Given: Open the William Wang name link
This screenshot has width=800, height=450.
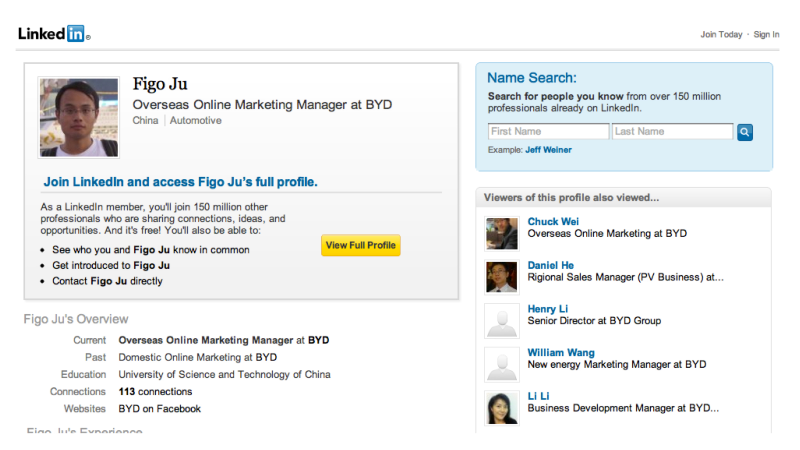Looking at the screenshot, I should 561,353.
